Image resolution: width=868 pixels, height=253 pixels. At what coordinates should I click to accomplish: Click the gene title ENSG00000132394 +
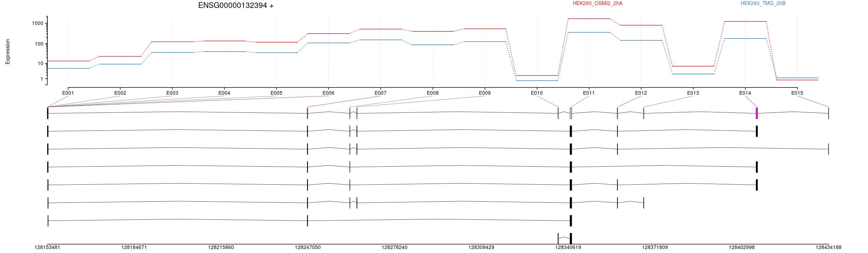(236, 5)
